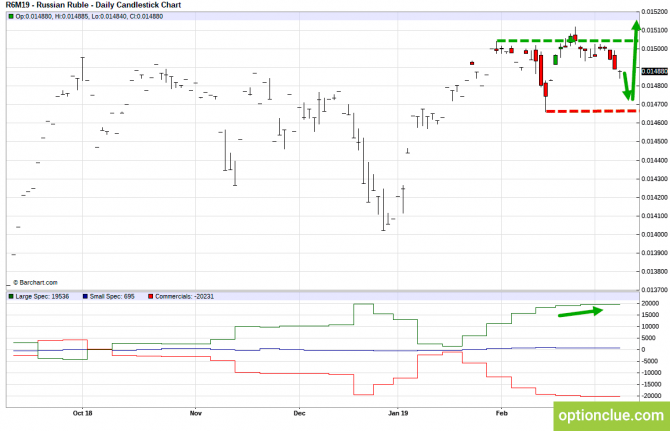Viewport: 670px width, 431px height.
Task: Click the 0.014100 price axis label
Action: (655, 216)
